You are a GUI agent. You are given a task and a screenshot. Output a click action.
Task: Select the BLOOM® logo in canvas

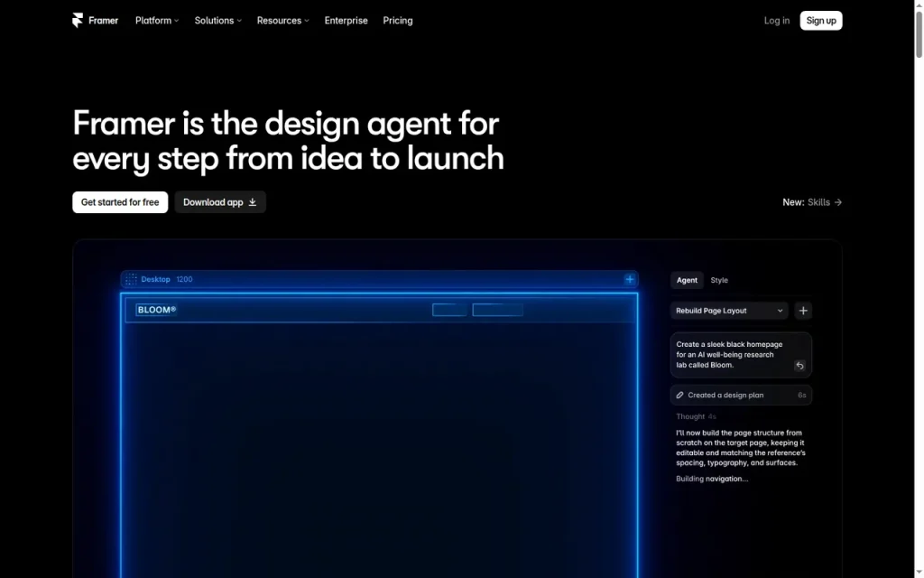coord(156,310)
